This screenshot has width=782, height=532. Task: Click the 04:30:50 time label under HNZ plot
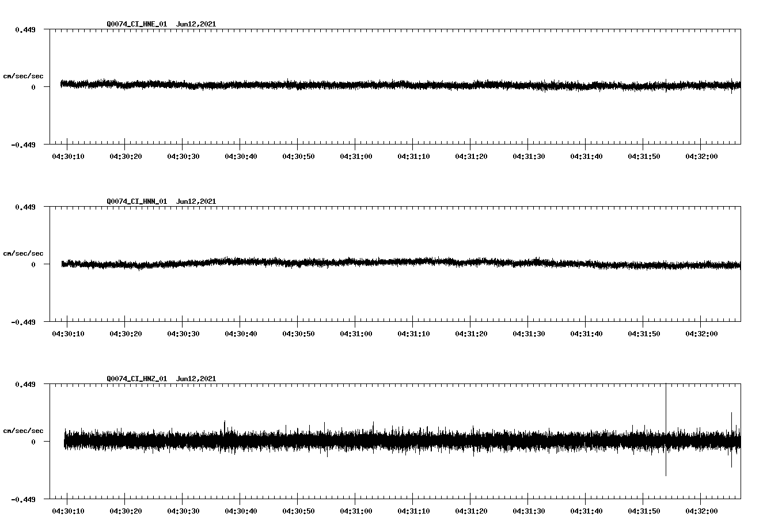[x=298, y=511]
